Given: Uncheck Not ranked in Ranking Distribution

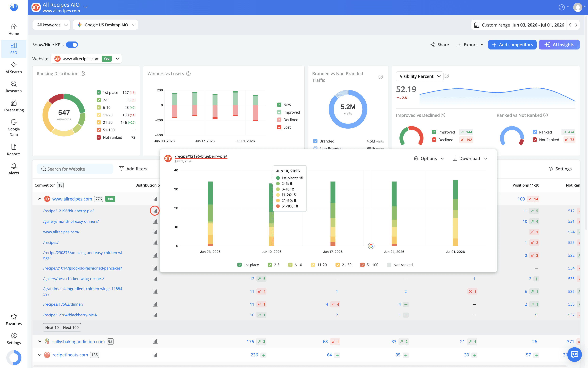Looking at the screenshot, I should coord(99,137).
